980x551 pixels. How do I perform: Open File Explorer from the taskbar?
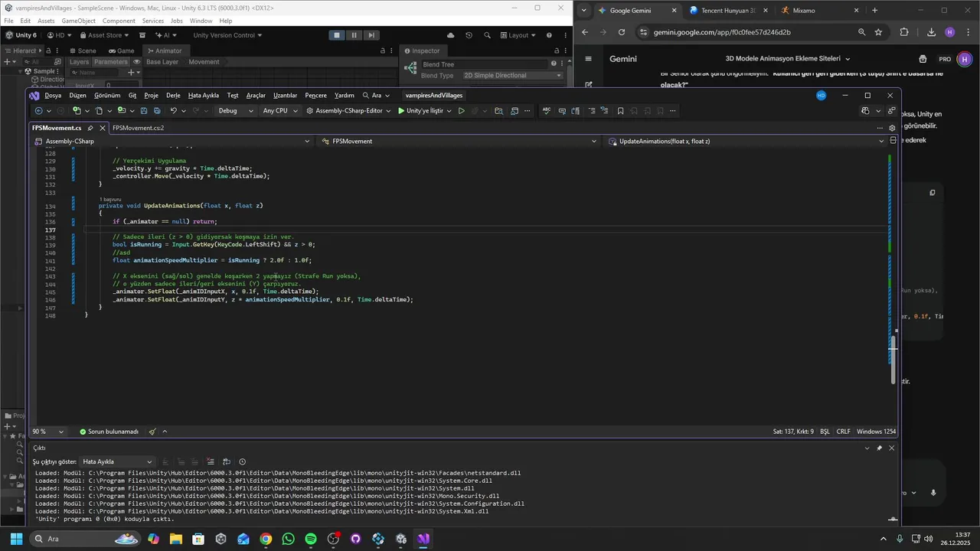tap(176, 539)
